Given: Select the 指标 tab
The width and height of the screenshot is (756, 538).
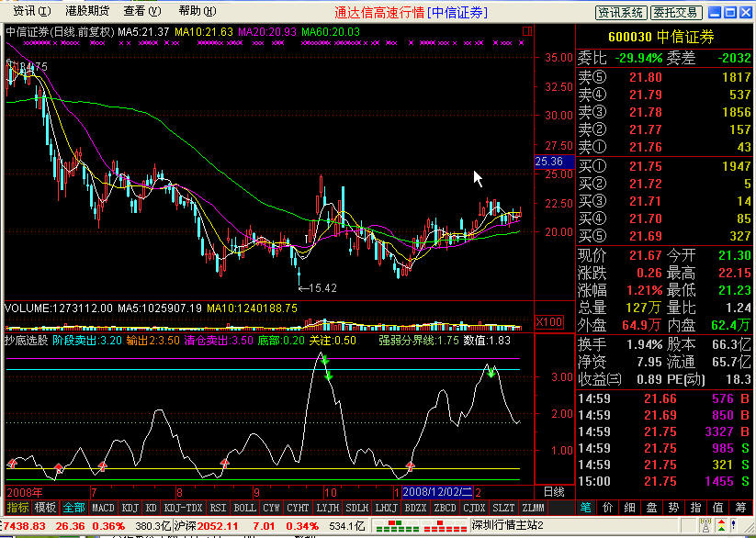Looking at the screenshot, I should (17, 508).
